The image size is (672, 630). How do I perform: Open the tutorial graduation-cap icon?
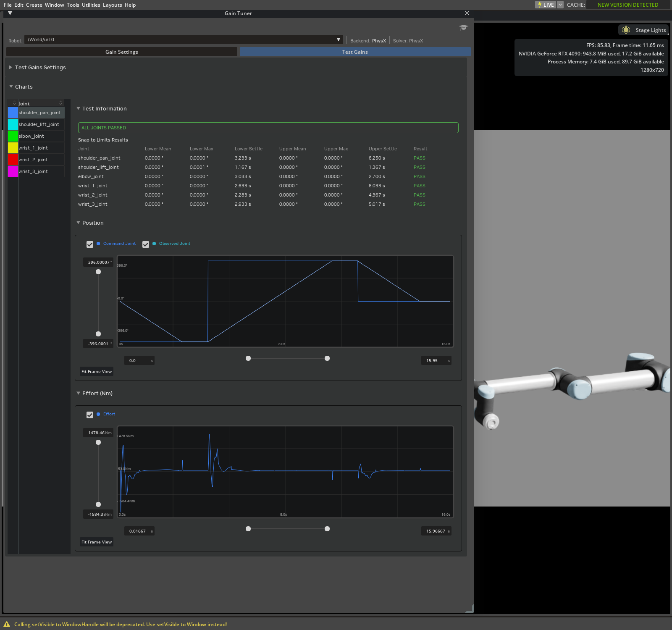(x=463, y=28)
